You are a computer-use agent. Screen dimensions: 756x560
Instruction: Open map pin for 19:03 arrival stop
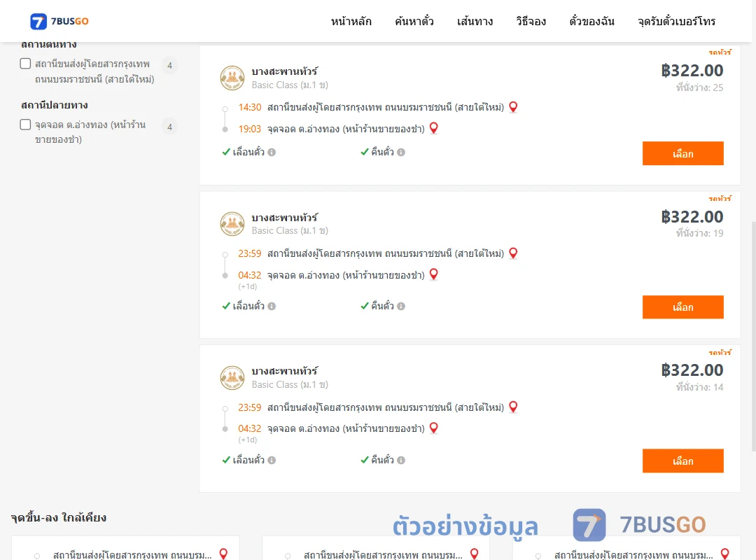434,128
